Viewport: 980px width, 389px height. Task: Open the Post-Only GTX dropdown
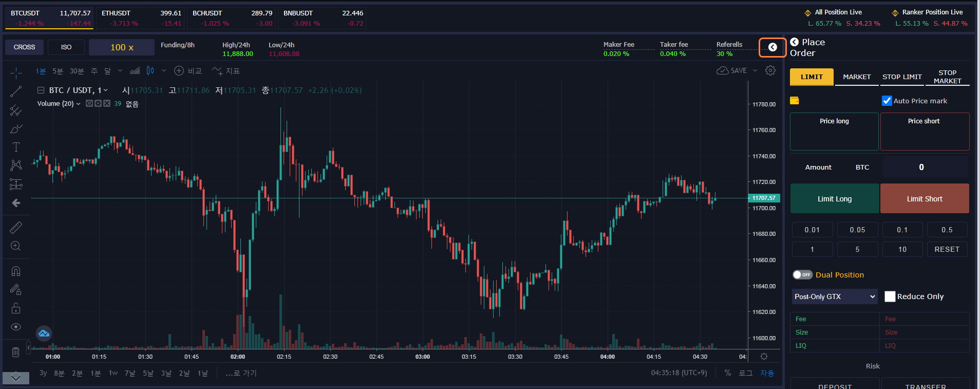[x=834, y=297]
